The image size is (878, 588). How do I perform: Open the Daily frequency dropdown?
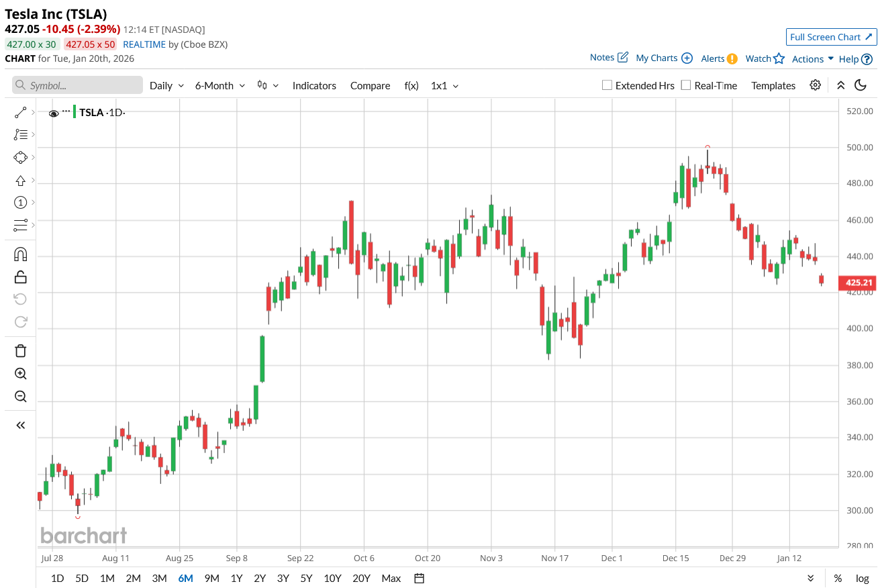coord(166,86)
